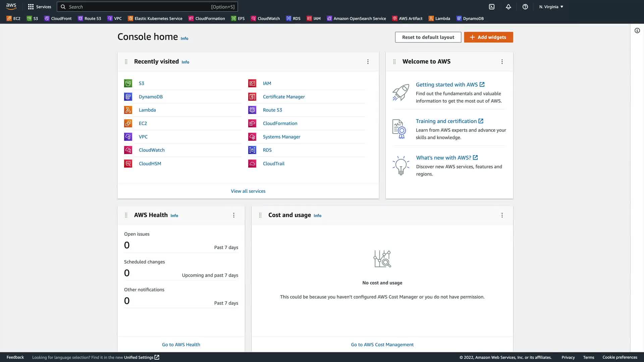644x362 pixels.
Task: Open the info panel icon on the right edge
Action: 637,31
